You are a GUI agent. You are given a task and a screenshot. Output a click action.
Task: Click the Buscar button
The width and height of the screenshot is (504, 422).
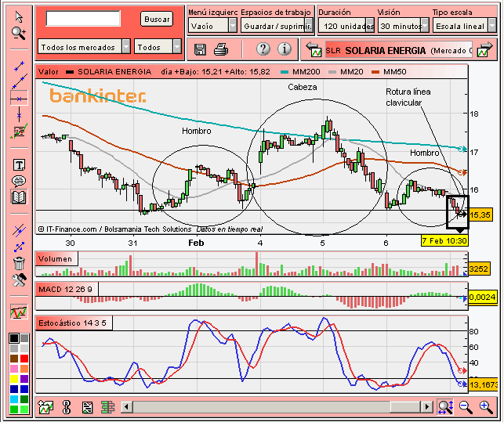coord(157,20)
